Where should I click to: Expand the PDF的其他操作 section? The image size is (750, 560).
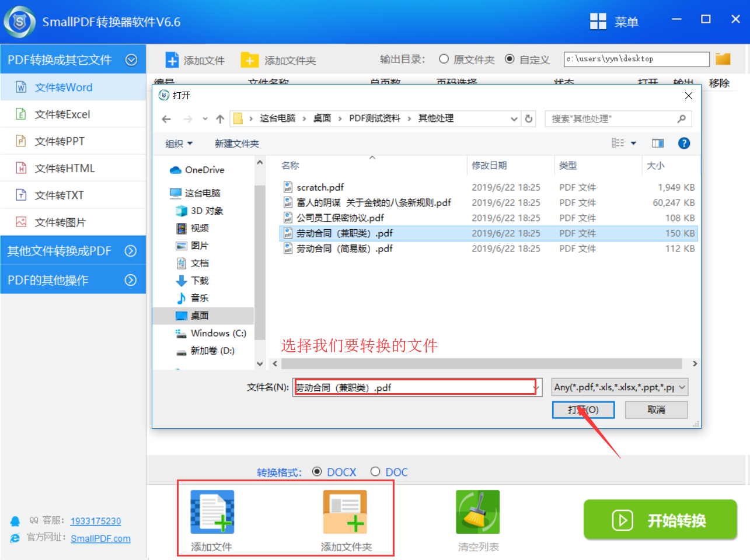point(131,280)
